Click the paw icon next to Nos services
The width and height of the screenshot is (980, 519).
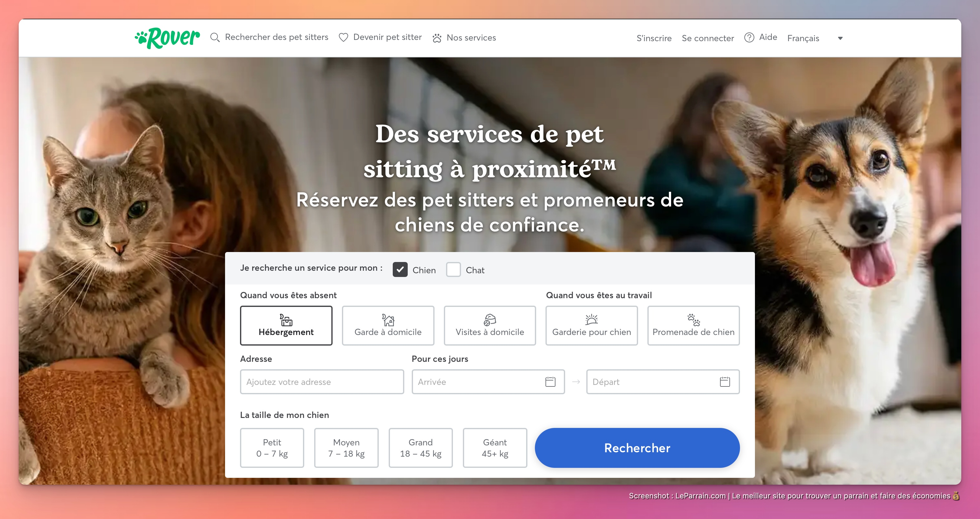point(437,38)
